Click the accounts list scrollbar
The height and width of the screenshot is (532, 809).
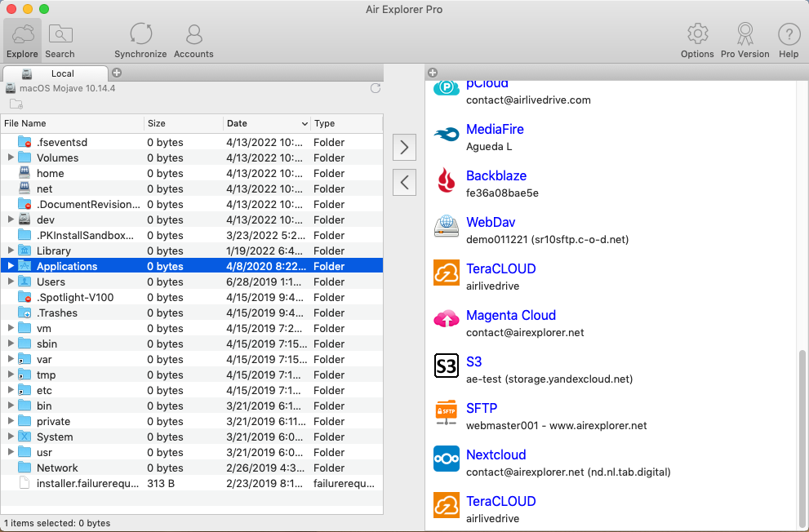[x=802, y=437]
